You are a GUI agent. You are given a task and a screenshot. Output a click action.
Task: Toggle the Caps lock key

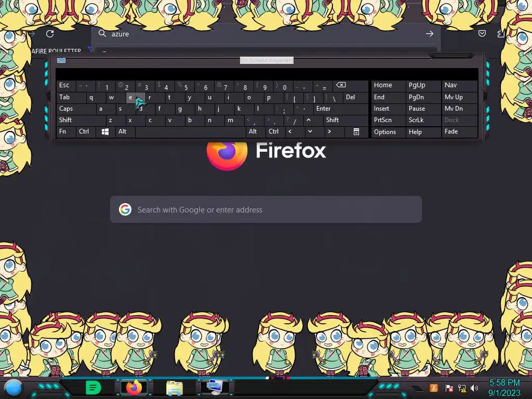76,109
